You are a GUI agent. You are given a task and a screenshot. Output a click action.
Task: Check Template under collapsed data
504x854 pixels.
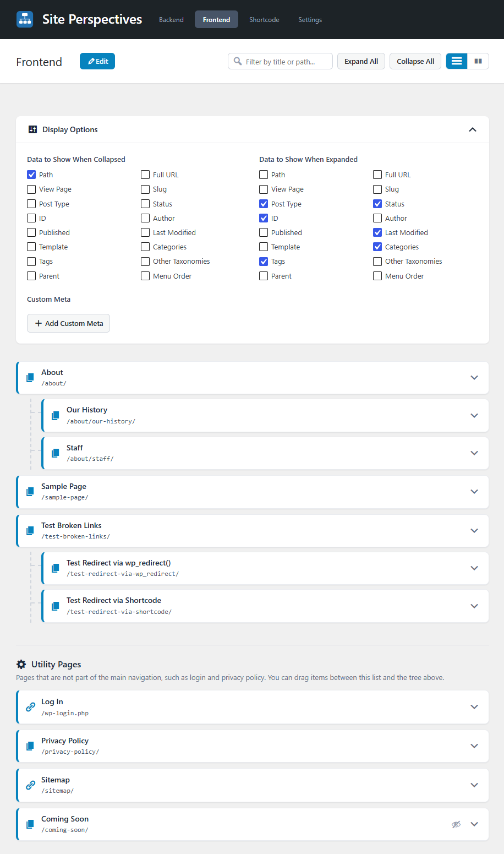[x=31, y=247]
